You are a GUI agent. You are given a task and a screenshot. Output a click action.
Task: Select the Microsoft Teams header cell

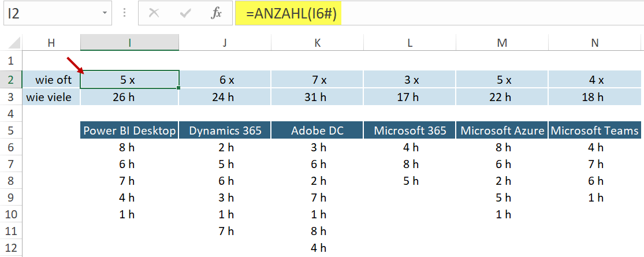(595, 131)
